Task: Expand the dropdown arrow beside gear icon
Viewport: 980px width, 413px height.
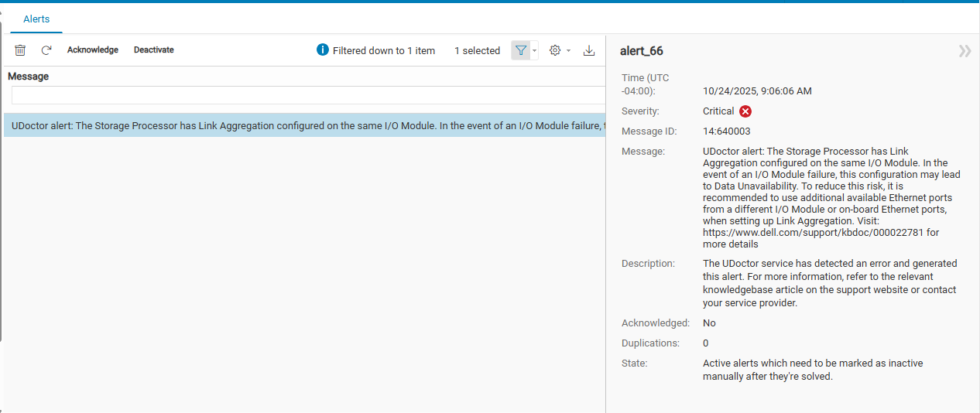Action: pyautogui.click(x=569, y=51)
